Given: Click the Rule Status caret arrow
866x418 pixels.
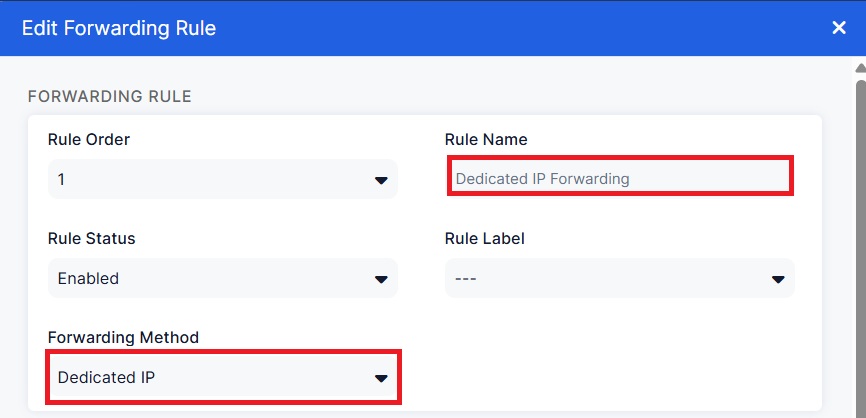Looking at the screenshot, I should [x=380, y=279].
